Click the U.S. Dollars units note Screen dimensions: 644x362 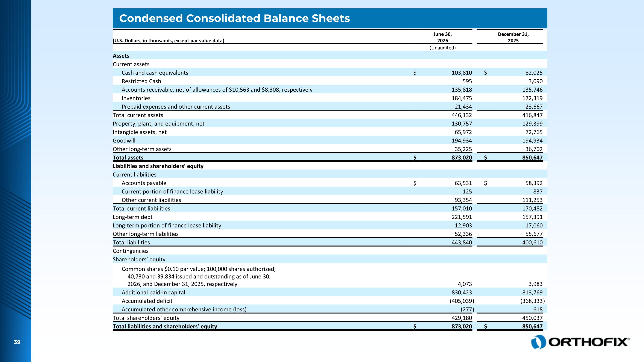169,41
